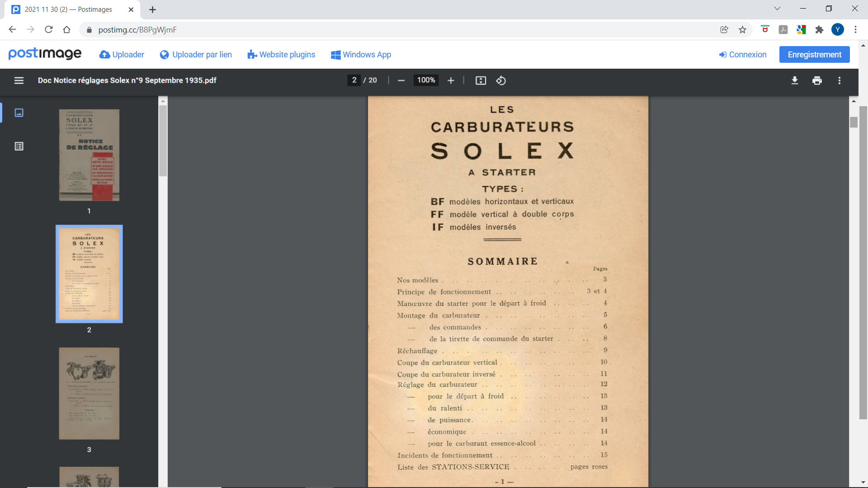Click the page number input field
Viewport: 868px width, 488px height.
coord(354,80)
